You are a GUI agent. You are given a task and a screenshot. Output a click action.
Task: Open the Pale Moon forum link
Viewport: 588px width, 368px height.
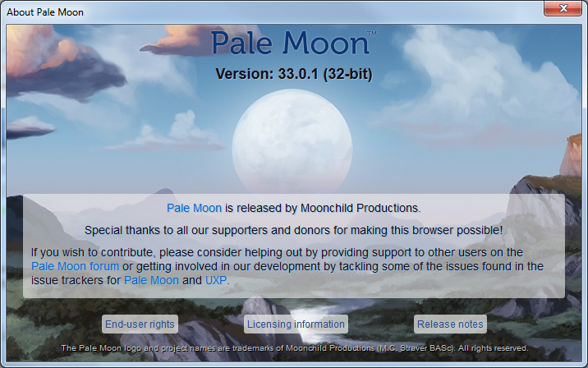point(75,266)
